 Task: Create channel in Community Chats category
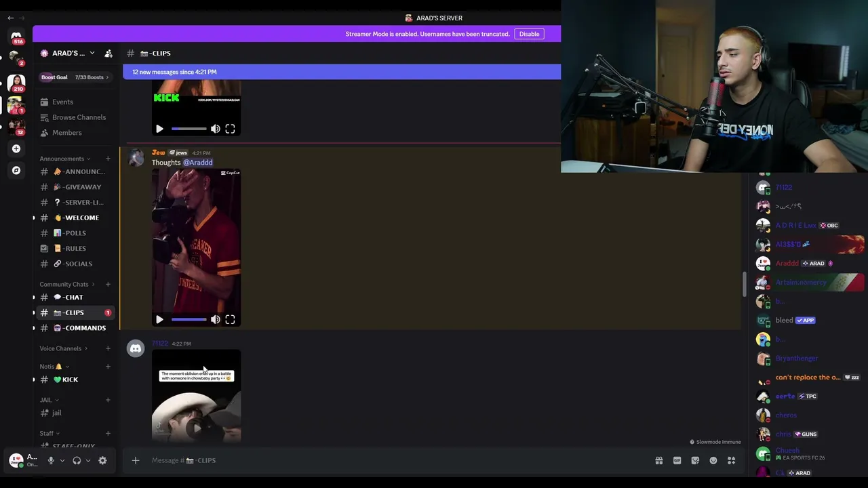click(x=108, y=284)
